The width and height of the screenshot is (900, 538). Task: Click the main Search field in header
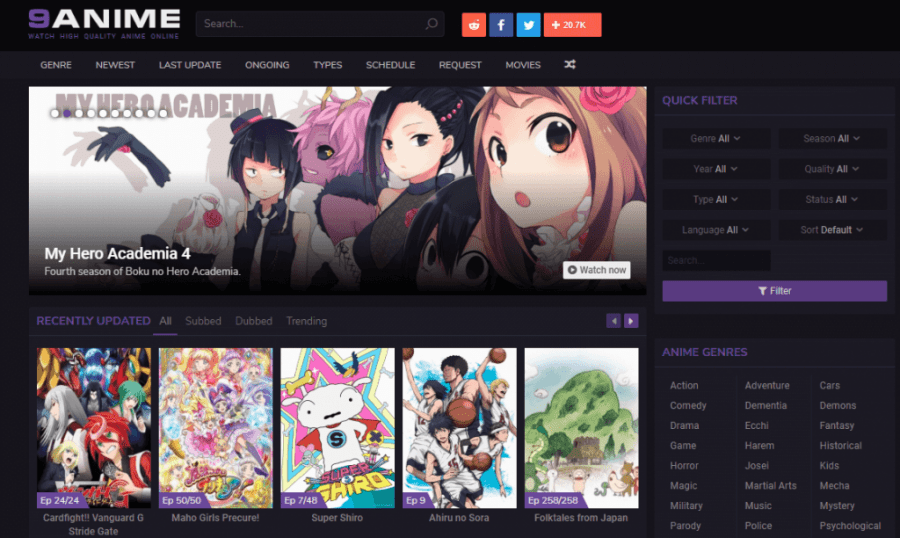(320, 24)
